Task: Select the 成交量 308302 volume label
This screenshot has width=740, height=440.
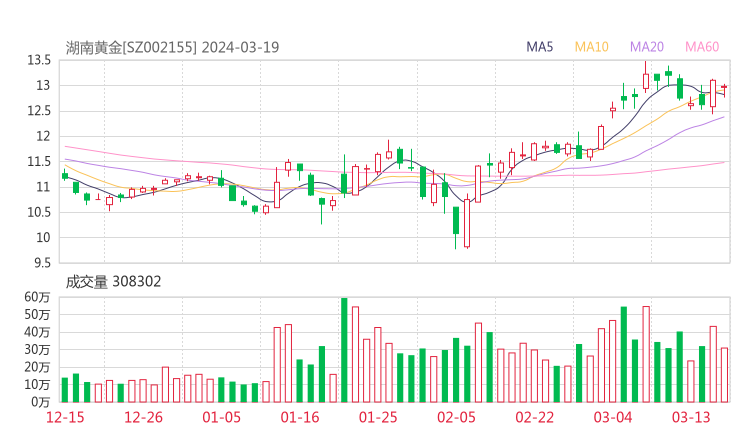Action: (x=113, y=282)
